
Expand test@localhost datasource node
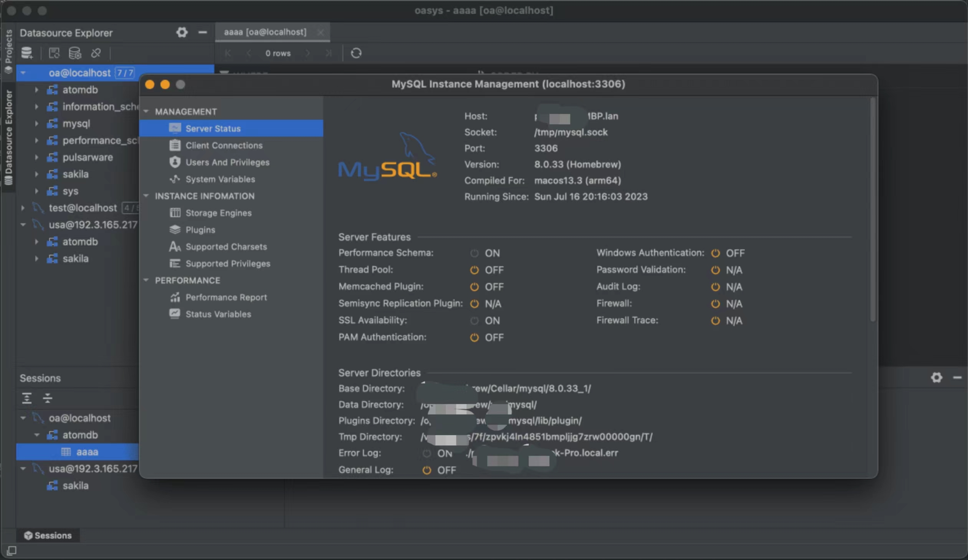pos(23,208)
